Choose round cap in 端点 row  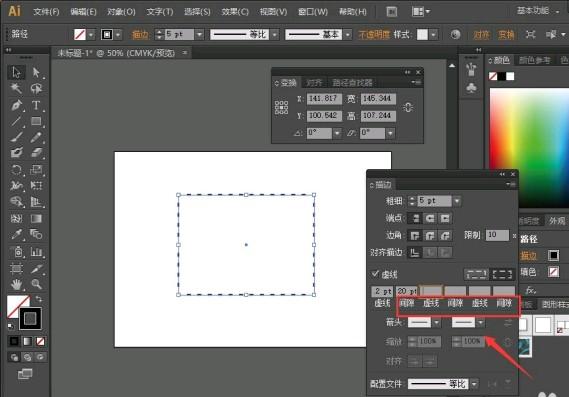pos(430,218)
